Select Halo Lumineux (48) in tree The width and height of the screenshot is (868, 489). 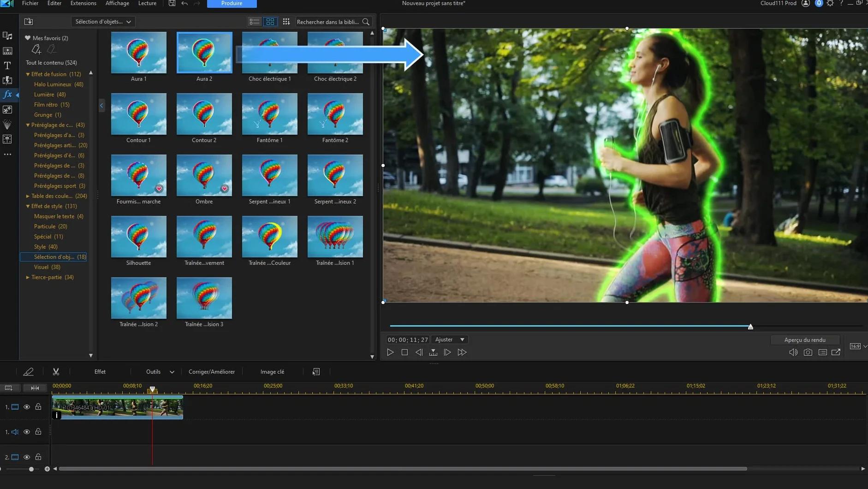(x=59, y=84)
